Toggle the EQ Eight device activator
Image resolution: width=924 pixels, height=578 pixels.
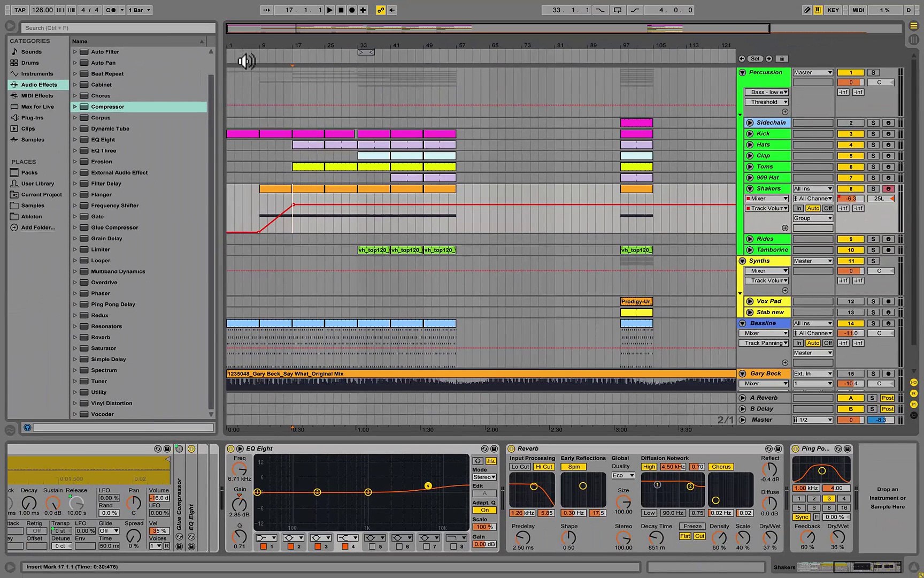[230, 448]
